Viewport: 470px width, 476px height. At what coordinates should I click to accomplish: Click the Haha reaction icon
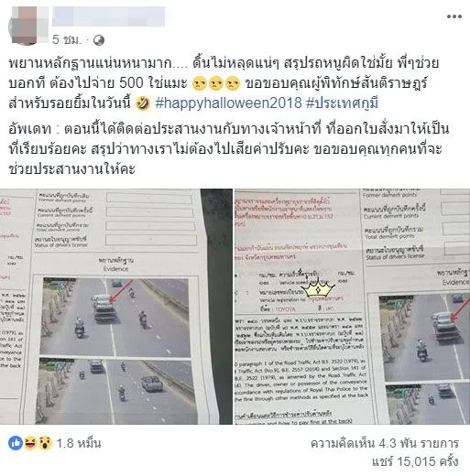coord(30,443)
